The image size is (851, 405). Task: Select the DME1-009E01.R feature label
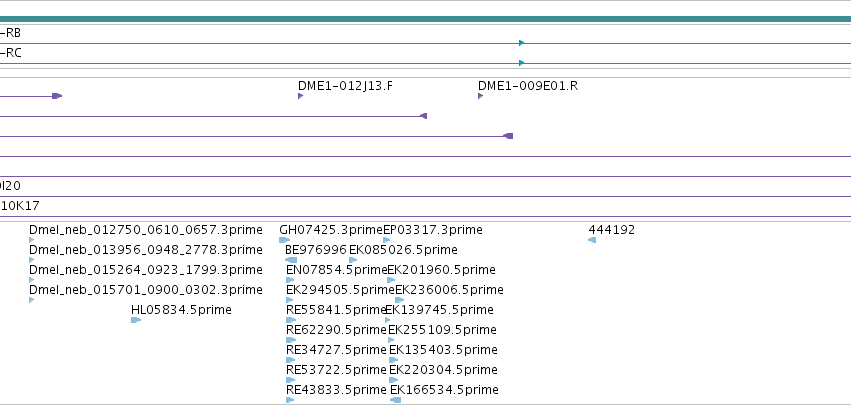pyautogui.click(x=528, y=86)
